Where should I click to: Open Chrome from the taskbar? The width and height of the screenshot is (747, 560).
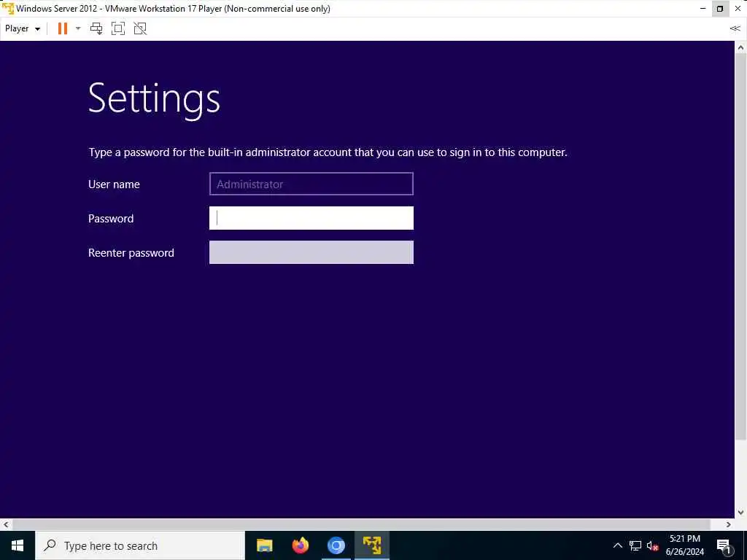pyautogui.click(x=336, y=545)
